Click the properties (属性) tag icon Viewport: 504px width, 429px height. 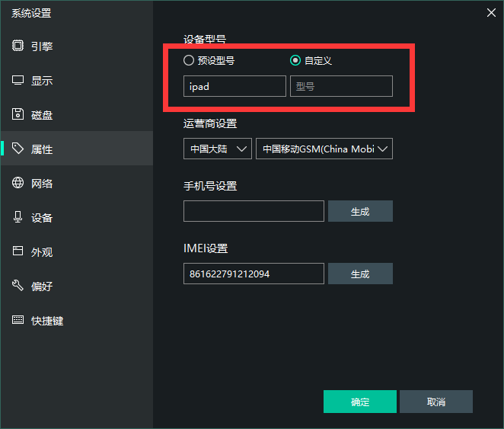(18, 149)
